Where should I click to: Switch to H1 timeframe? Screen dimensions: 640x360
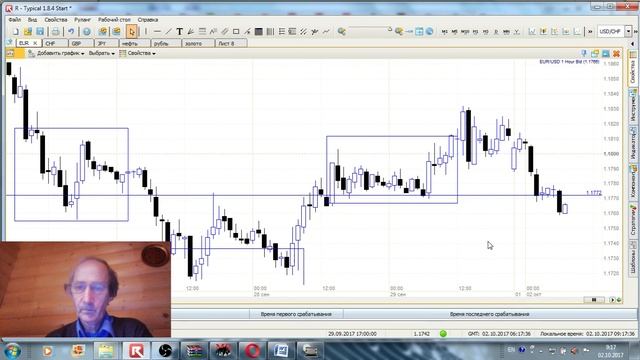[476, 31]
